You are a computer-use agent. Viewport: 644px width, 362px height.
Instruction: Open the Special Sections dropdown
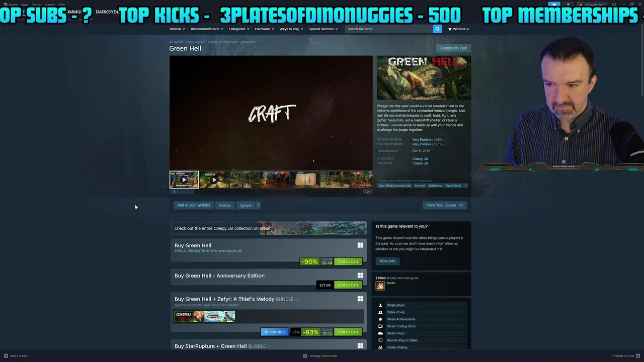point(323,29)
